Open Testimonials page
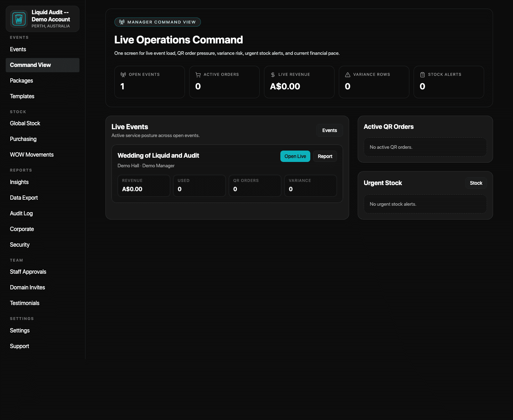 click(42, 303)
